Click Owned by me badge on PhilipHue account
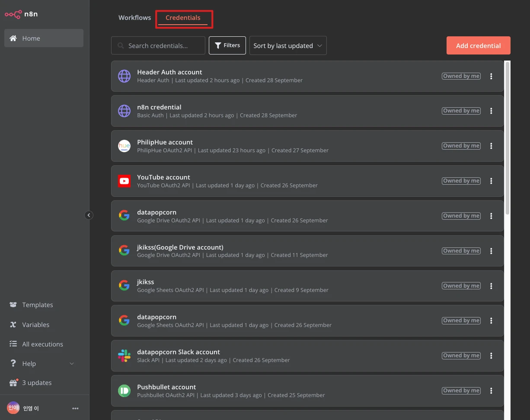 pyautogui.click(x=461, y=146)
